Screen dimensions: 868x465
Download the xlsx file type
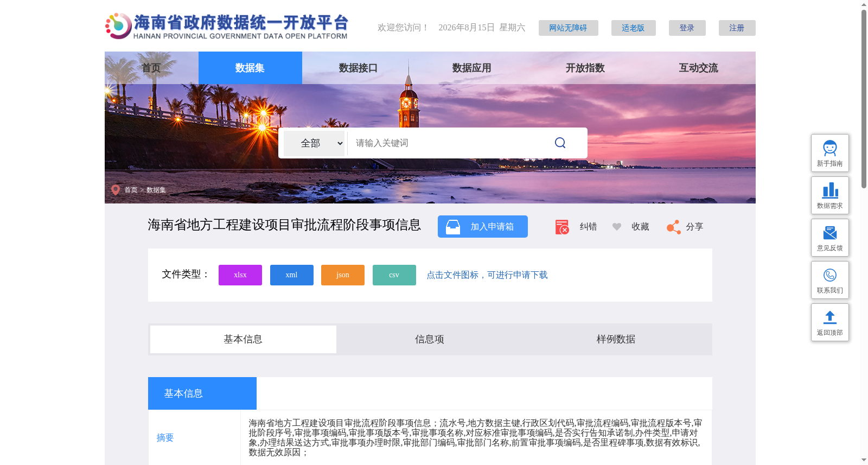[240, 275]
